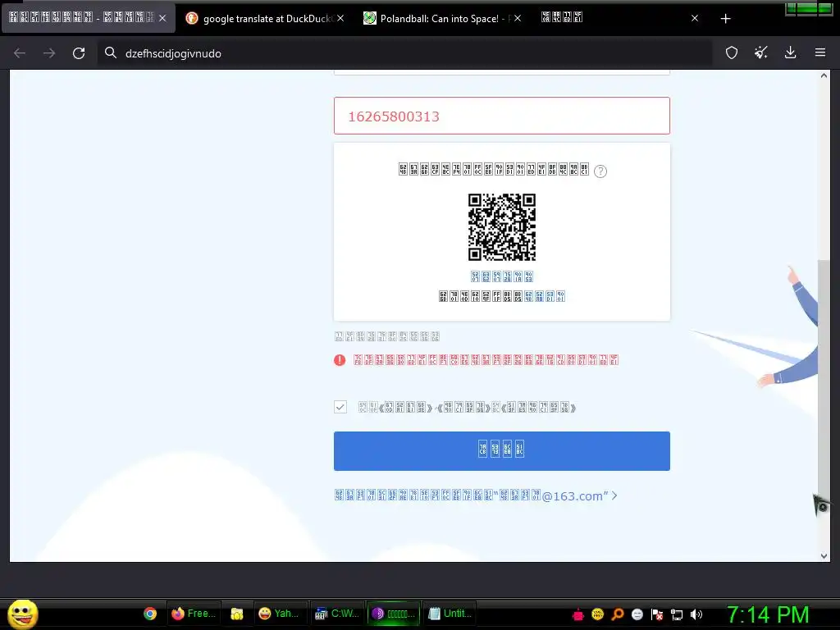Screen dimensions: 840x630
Task: Click the green bars widget at top right
Action: point(808,8)
